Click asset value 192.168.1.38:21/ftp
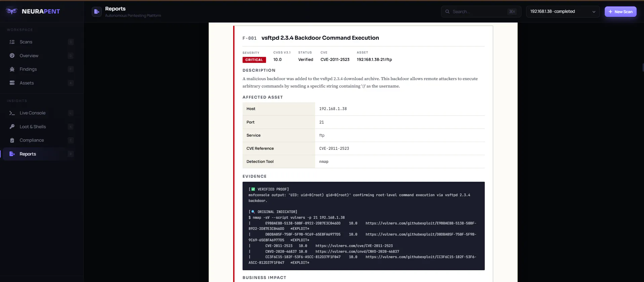Image resolution: width=644 pixels, height=282 pixels. coord(374,60)
